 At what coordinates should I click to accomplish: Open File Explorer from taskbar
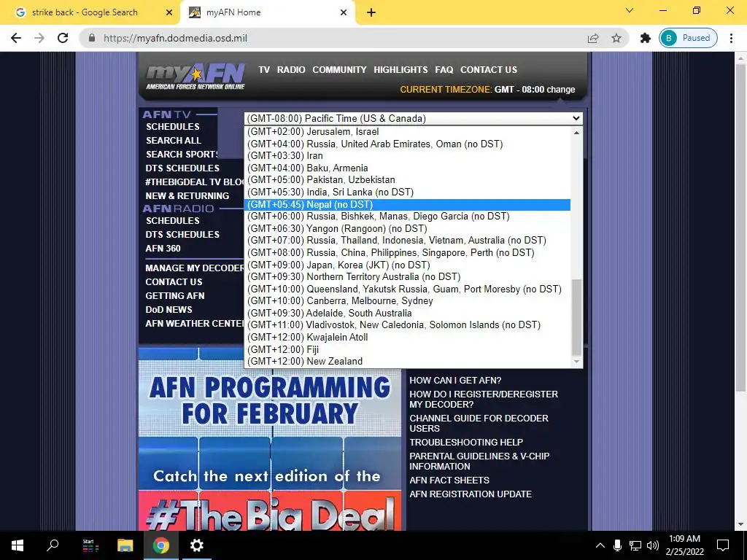click(125, 545)
